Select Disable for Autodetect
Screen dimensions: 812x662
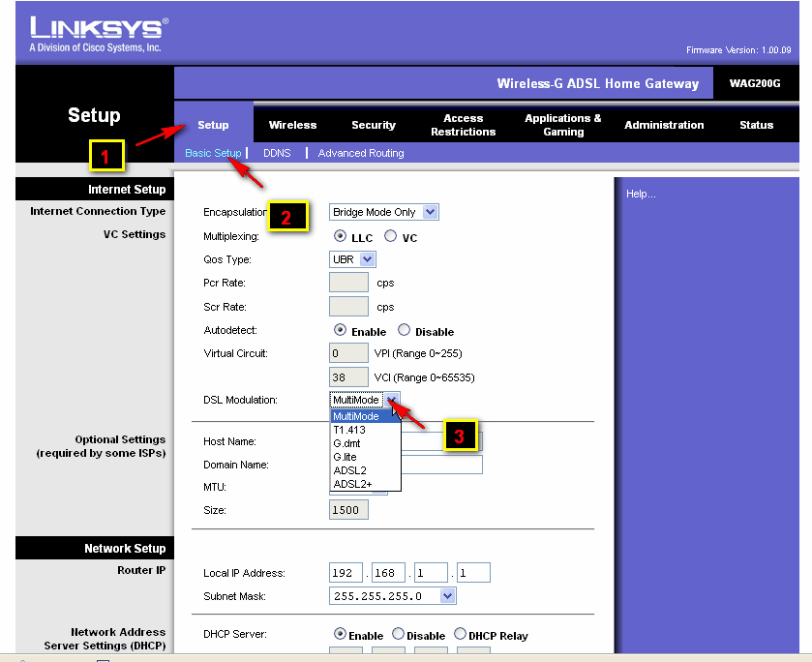[404, 330]
